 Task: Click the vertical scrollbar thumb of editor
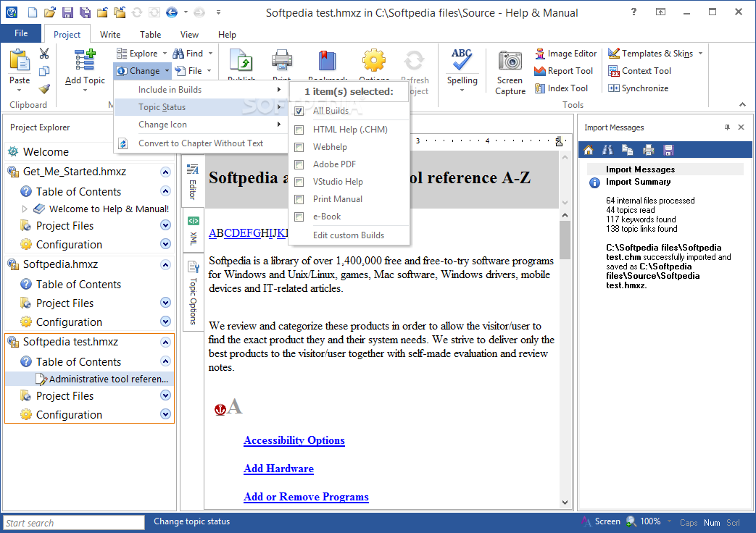coord(565,240)
